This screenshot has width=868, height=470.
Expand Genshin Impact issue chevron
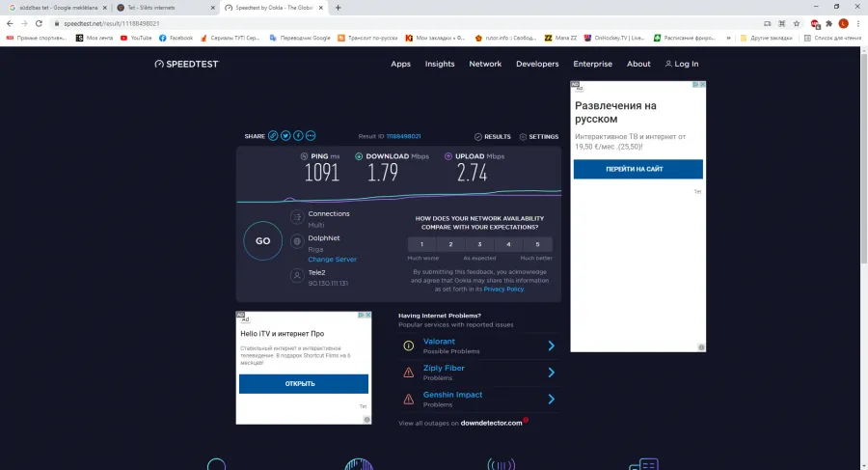coord(552,399)
